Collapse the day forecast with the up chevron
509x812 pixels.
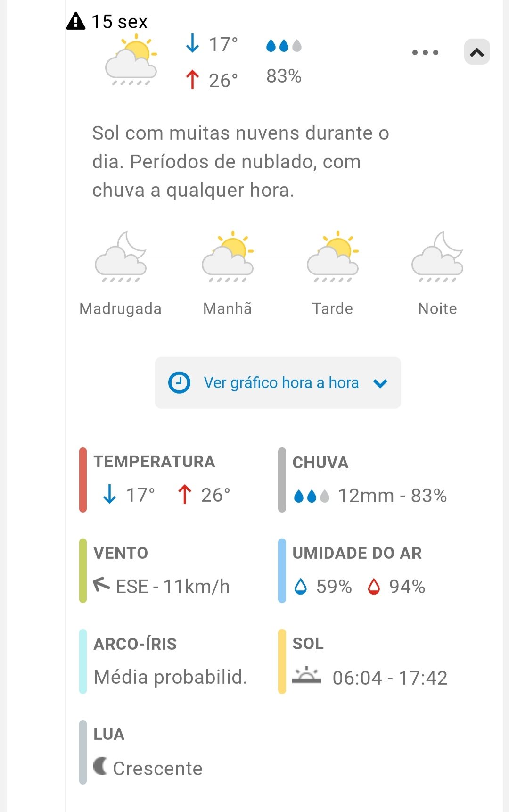coord(477,52)
